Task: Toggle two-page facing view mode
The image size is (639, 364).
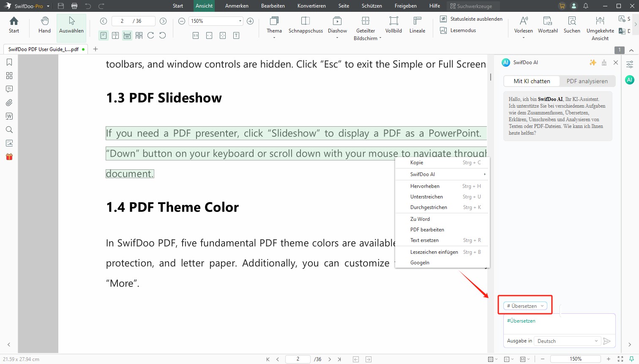Action: click(115, 35)
